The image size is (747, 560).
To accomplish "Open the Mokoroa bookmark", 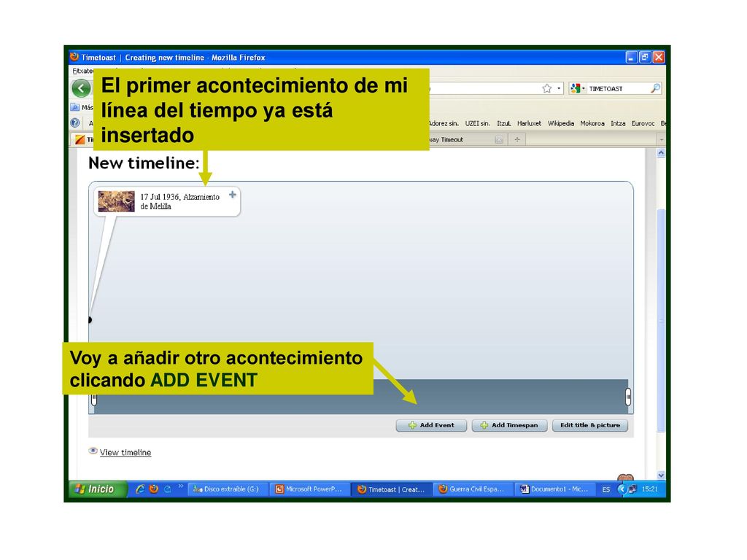I will [x=592, y=123].
